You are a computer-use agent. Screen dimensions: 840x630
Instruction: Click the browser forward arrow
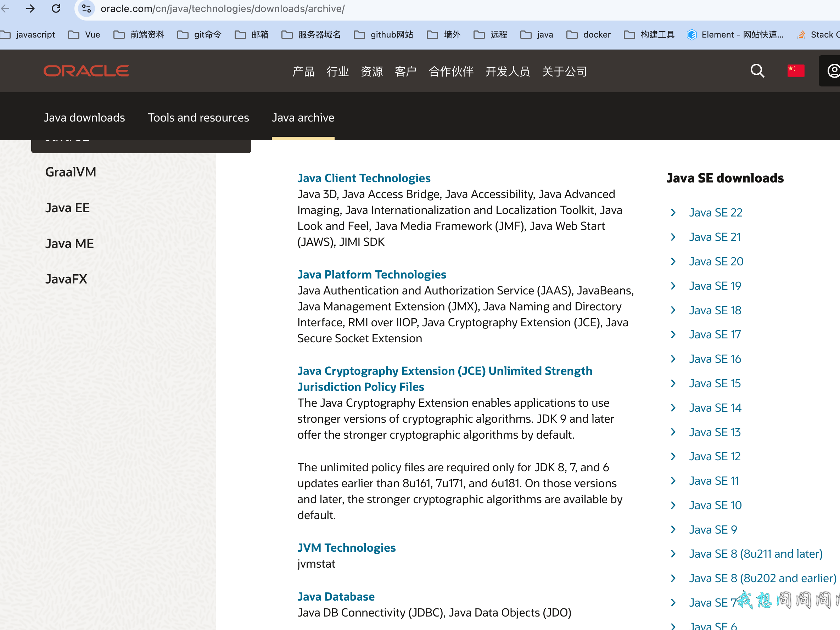(x=30, y=9)
